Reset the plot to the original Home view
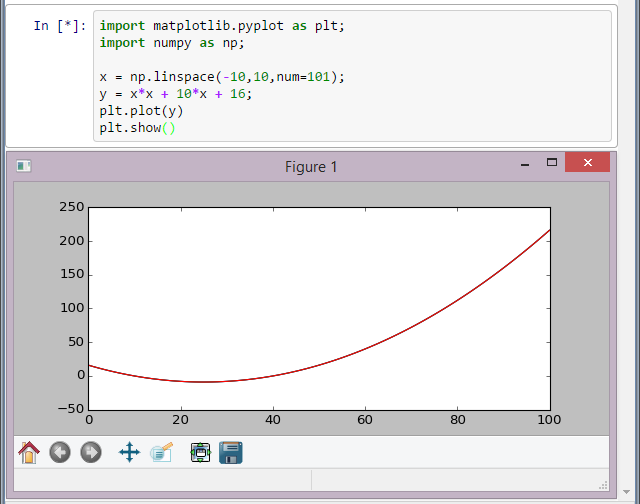 tap(29, 453)
